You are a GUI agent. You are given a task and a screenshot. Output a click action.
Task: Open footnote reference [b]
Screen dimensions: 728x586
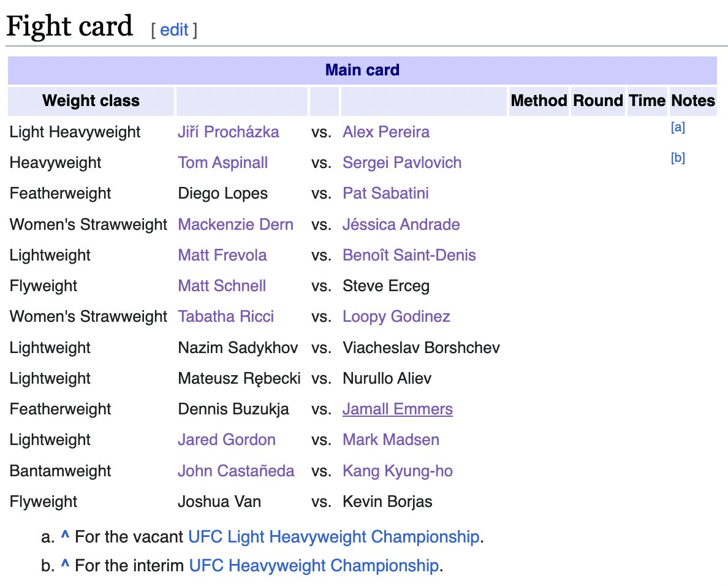coord(678,158)
